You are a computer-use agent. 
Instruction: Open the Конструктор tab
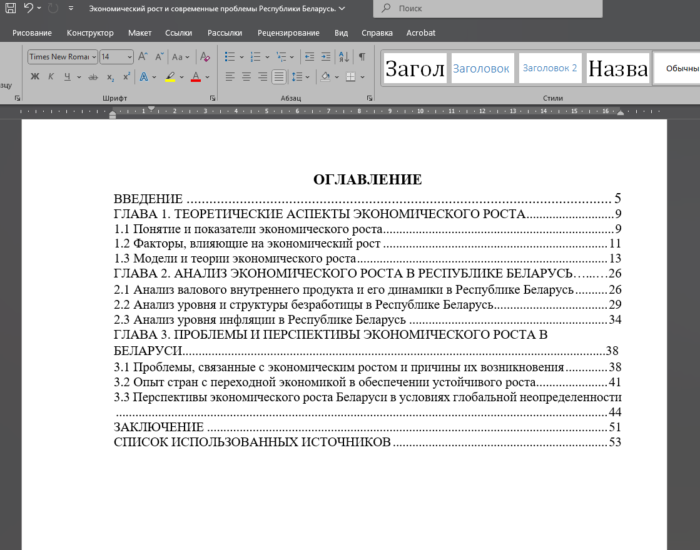[90, 33]
